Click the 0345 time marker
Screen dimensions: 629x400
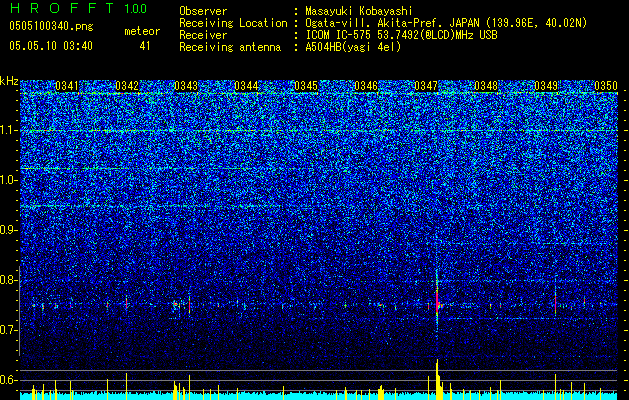(x=306, y=86)
